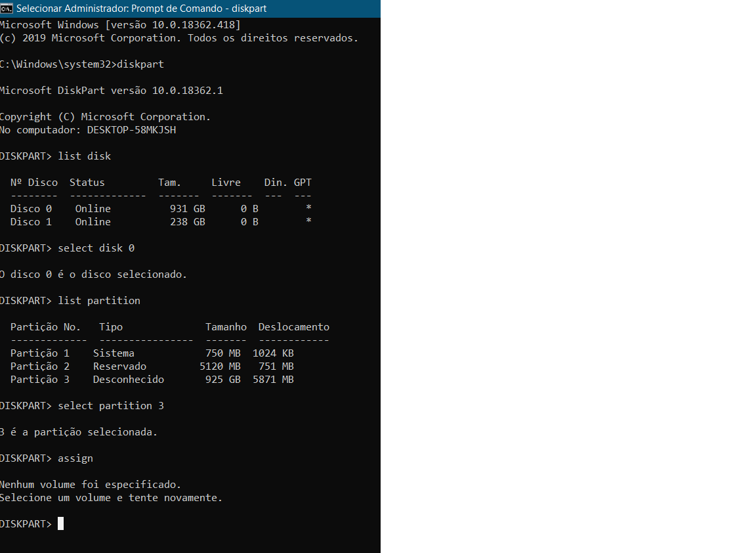Click the 'GPT' column header
756x553 pixels.
[303, 183]
